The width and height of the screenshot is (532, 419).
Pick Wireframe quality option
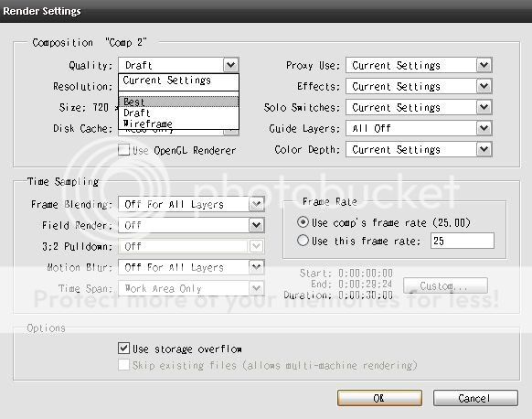tap(178, 124)
